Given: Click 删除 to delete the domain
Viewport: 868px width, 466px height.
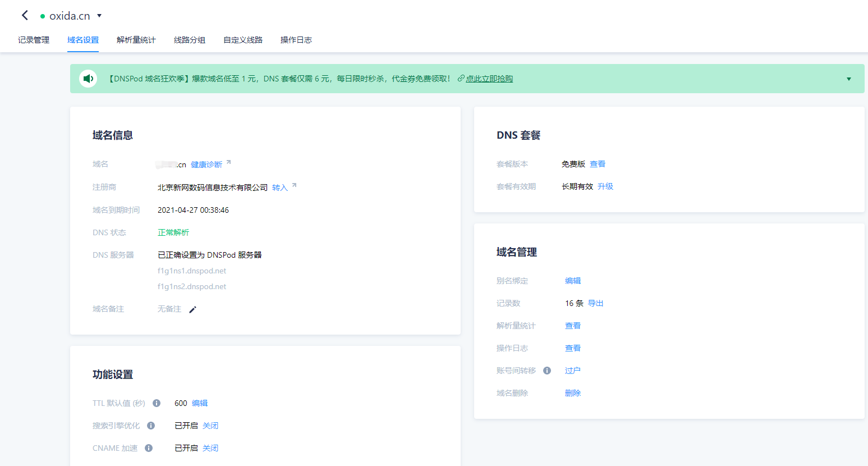Looking at the screenshot, I should pos(573,393).
